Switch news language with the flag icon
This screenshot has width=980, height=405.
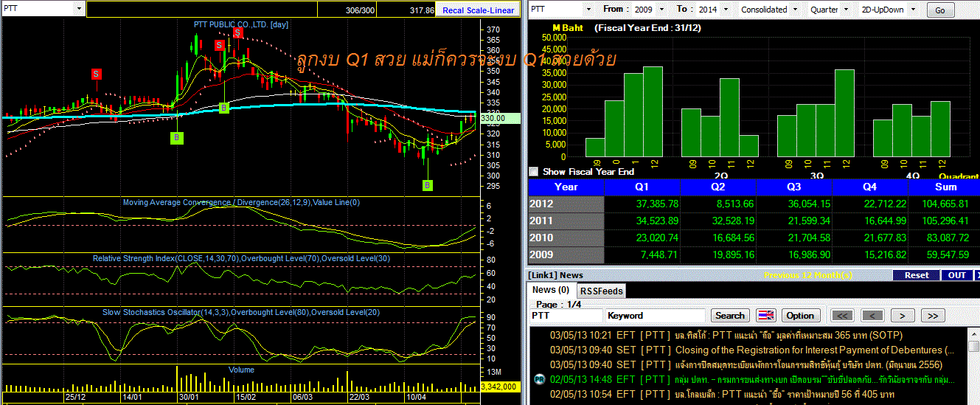[766, 315]
